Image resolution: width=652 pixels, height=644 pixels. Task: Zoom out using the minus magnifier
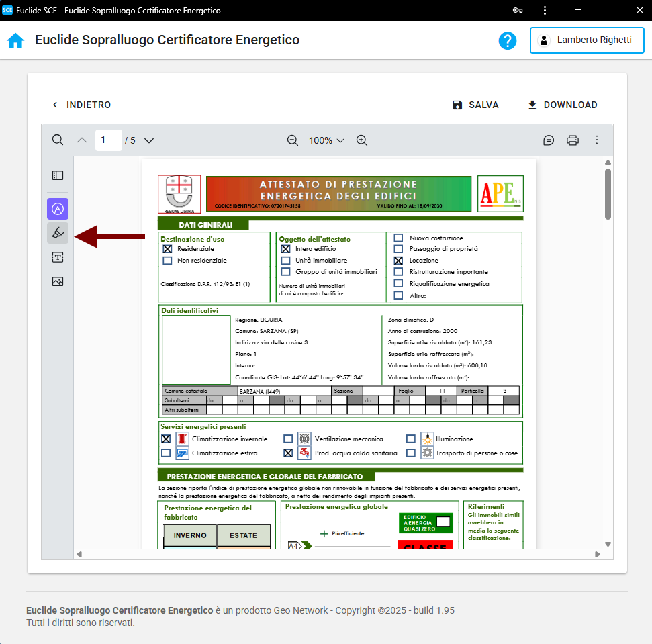coord(293,140)
